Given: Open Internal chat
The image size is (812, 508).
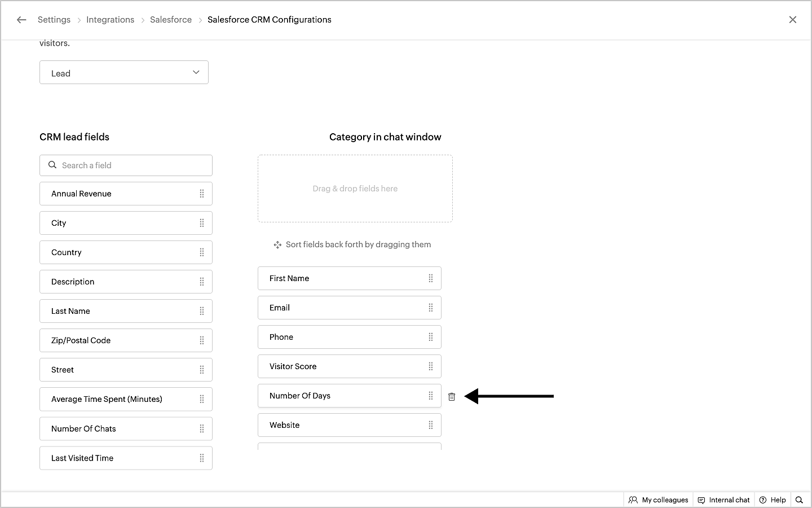Looking at the screenshot, I should coord(724,500).
